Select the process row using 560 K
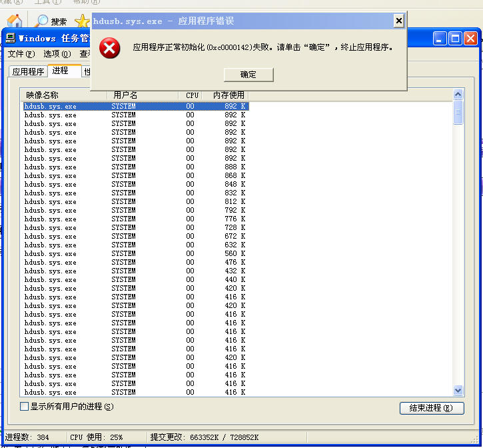Image resolution: width=483 pixels, height=448 pixels. click(x=135, y=253)
